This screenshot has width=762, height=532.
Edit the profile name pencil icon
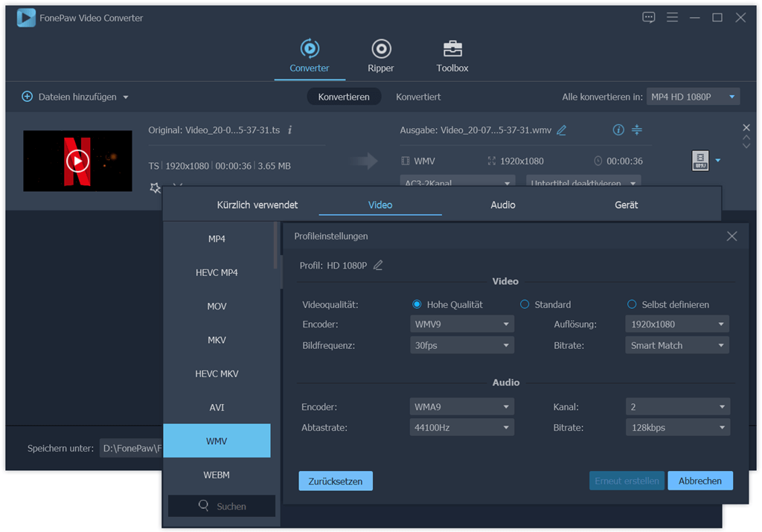tap(378, 266)
